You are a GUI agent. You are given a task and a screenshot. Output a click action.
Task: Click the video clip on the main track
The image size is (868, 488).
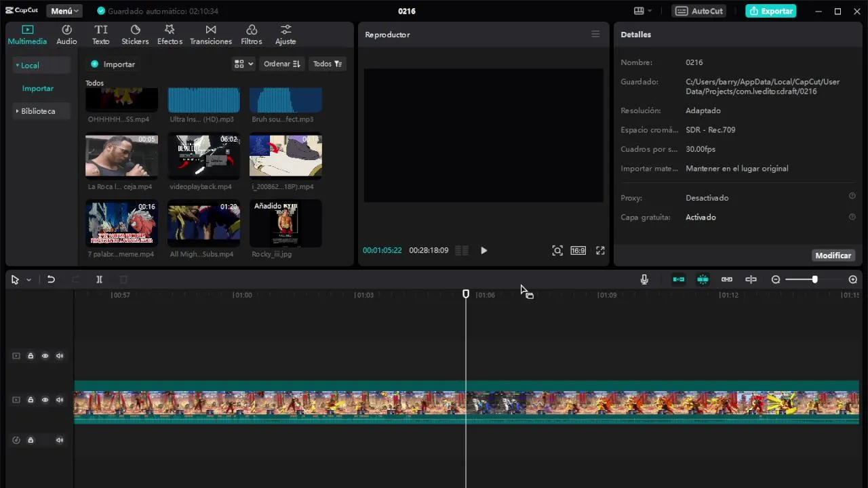[x=467, y=403]
